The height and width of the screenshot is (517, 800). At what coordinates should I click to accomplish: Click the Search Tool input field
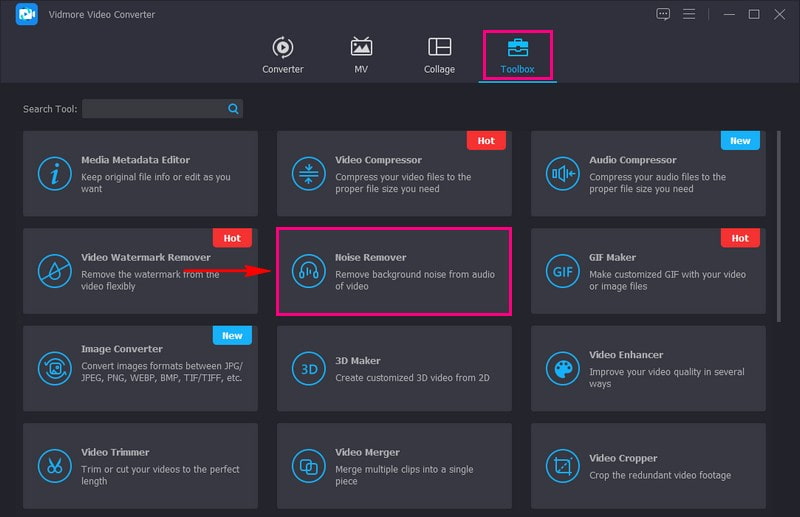coord(155,108)
